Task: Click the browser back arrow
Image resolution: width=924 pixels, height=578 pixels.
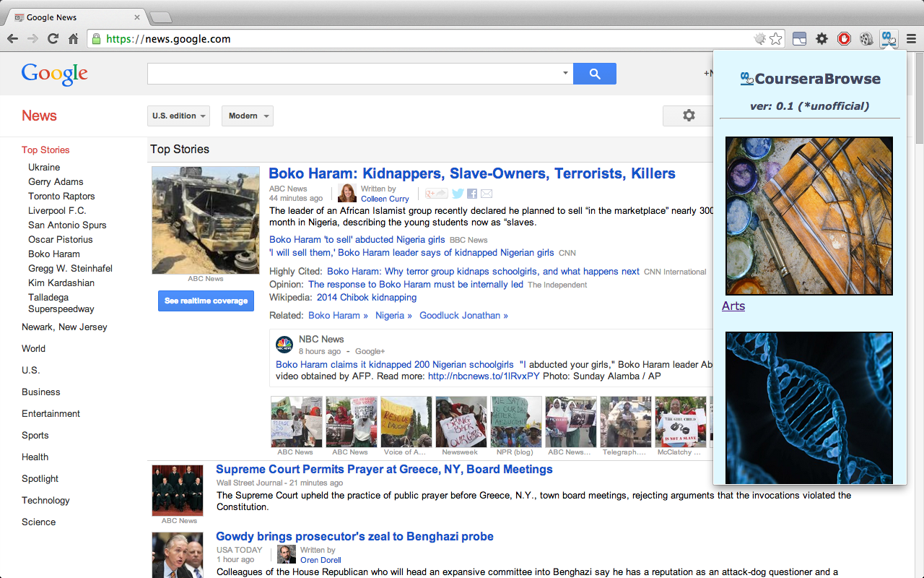Action: [x=13, y=39]
